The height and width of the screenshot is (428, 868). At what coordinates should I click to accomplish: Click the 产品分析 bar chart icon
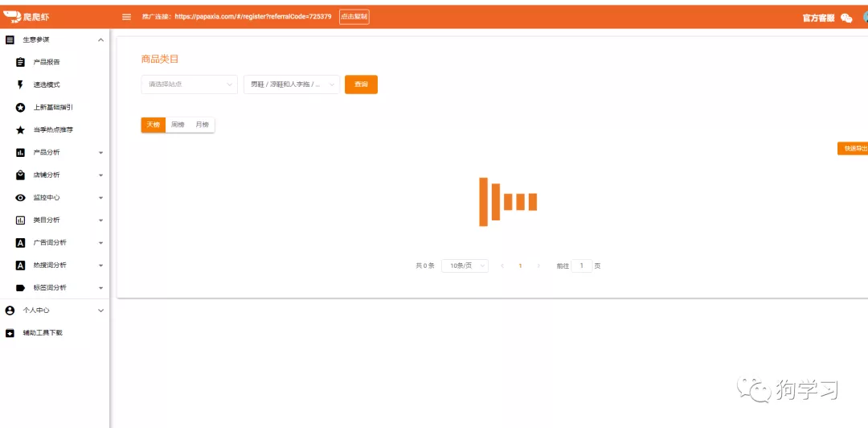point(20,153)
